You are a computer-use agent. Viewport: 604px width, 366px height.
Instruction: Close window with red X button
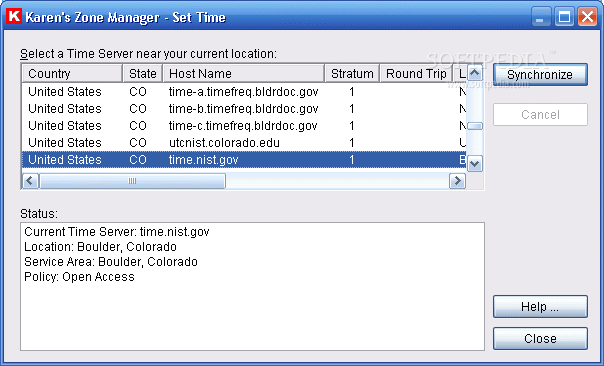point(587,17)
